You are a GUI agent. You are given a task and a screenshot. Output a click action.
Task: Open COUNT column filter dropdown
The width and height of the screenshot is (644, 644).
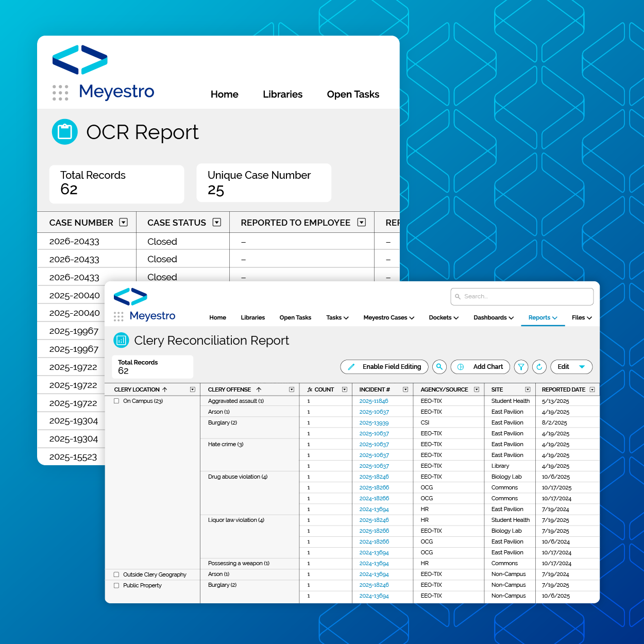(x=345, y=389)
